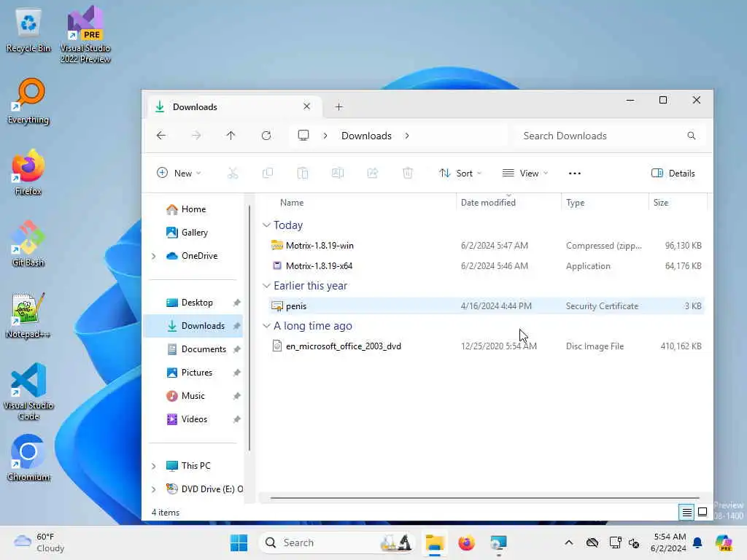
Task: Switch to large thumbnails view icon
Action: (703, 513)
